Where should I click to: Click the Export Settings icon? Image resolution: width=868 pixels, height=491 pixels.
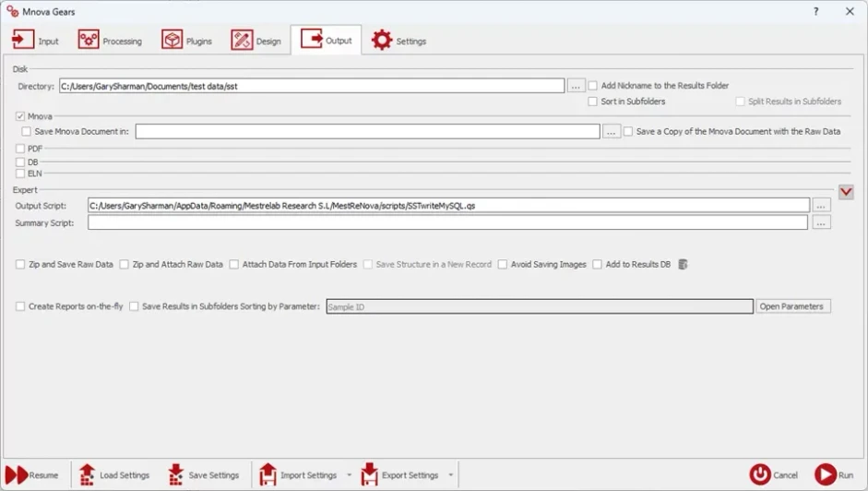369,474
